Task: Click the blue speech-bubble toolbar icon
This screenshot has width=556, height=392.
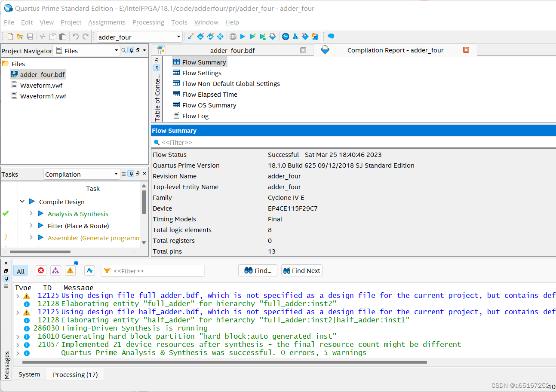Action: 331,37
